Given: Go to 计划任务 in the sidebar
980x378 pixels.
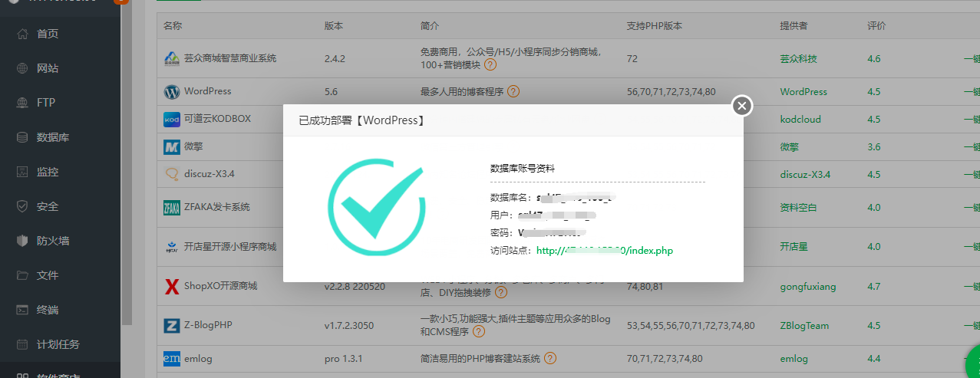Looking at the screenshot, I should pos(58,344).
